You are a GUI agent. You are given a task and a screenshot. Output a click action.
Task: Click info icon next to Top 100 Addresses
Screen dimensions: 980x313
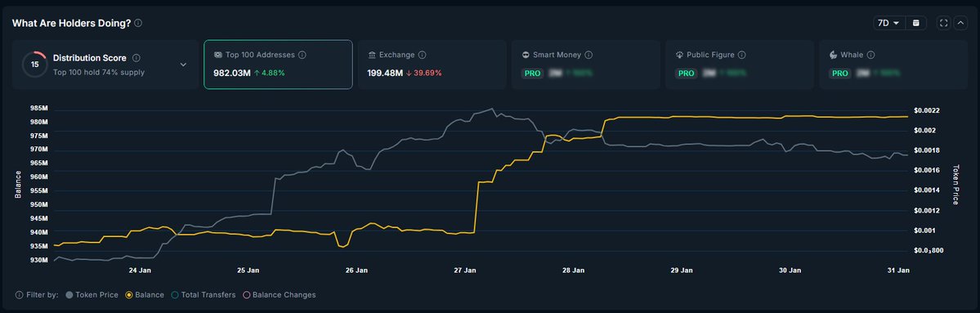tap(302, 55)
